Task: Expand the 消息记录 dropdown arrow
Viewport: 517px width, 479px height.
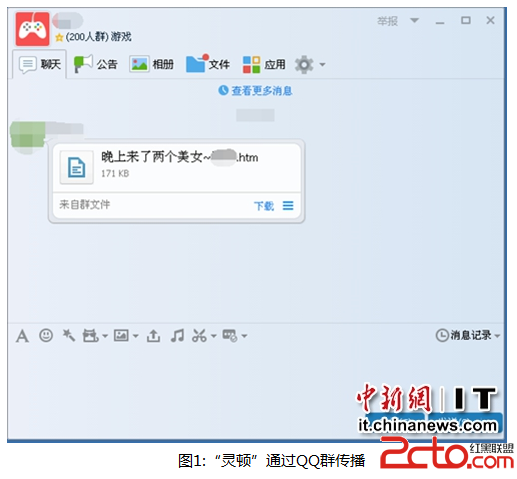Action: coord(497,335)
